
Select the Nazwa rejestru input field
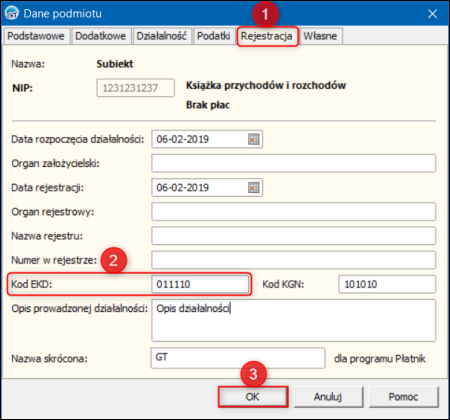click(x=294, y=236)
